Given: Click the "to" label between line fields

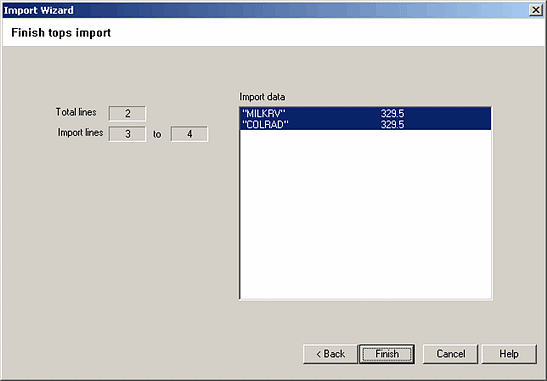Looking at the screenshot, I should [x=157, y=134].
